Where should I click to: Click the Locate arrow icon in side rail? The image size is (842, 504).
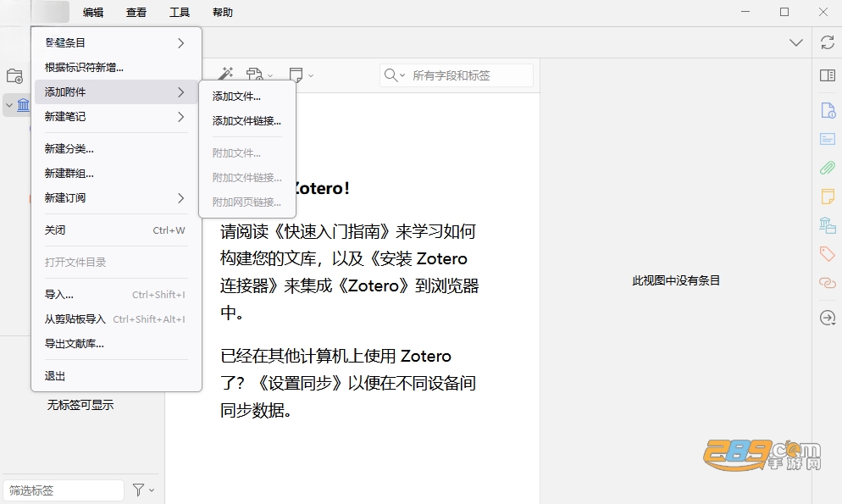tap(828, 318)
